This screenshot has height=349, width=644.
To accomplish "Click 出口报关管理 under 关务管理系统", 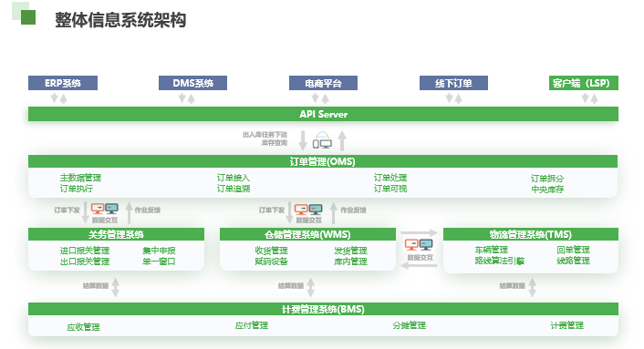I will [85, 262].
